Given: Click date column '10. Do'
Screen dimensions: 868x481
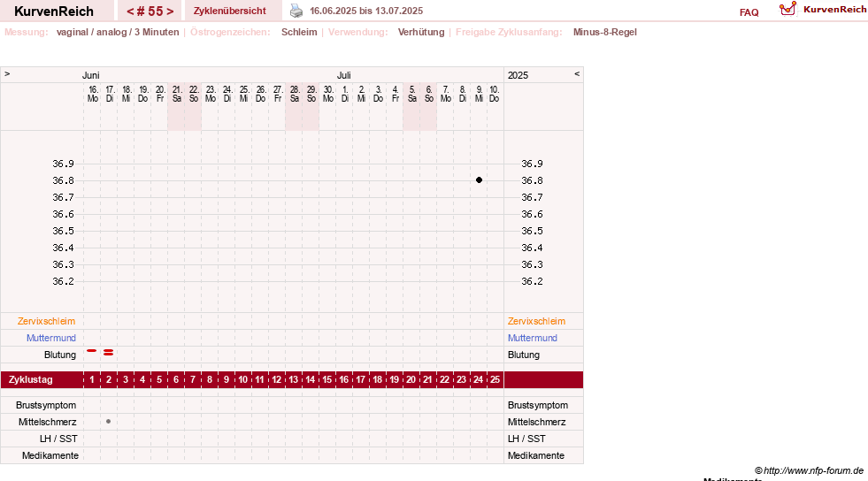Looking at the screenshot, I should pos(495,94).
